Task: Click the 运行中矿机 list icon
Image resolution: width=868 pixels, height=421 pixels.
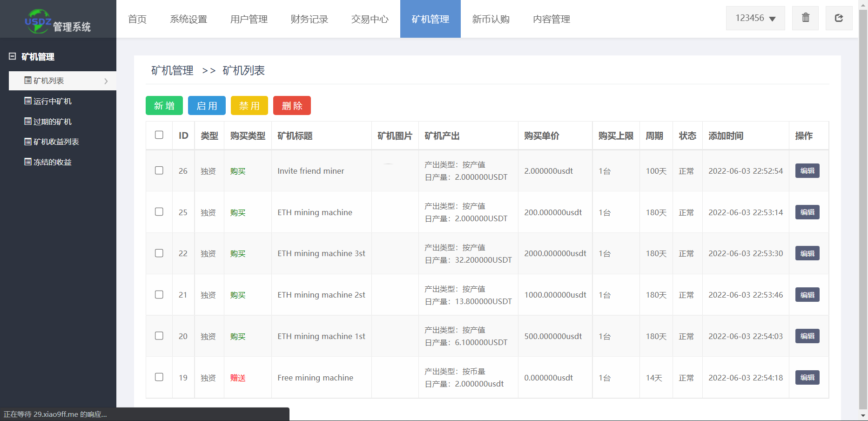Action: pyautogui.click(x=28, y=101)
